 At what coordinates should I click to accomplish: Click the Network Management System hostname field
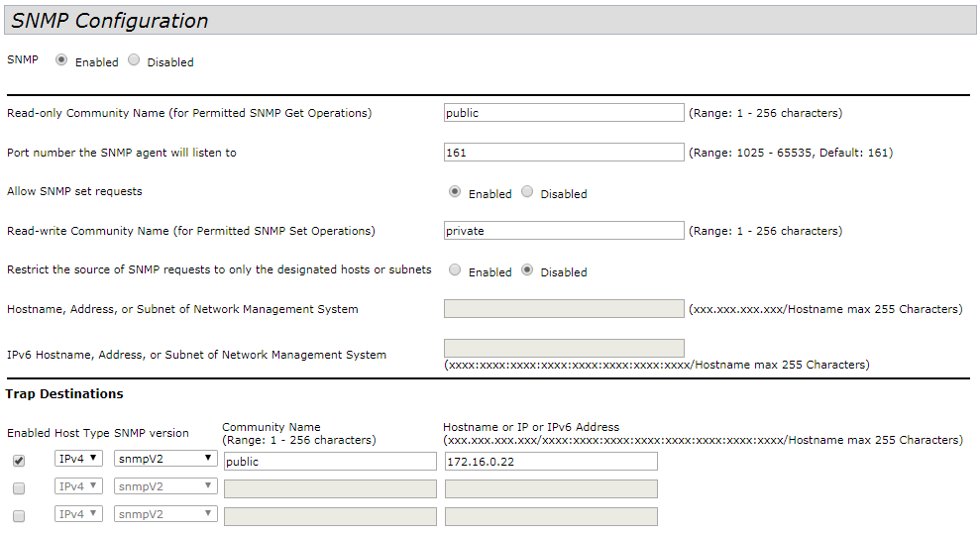coord(564,309)
